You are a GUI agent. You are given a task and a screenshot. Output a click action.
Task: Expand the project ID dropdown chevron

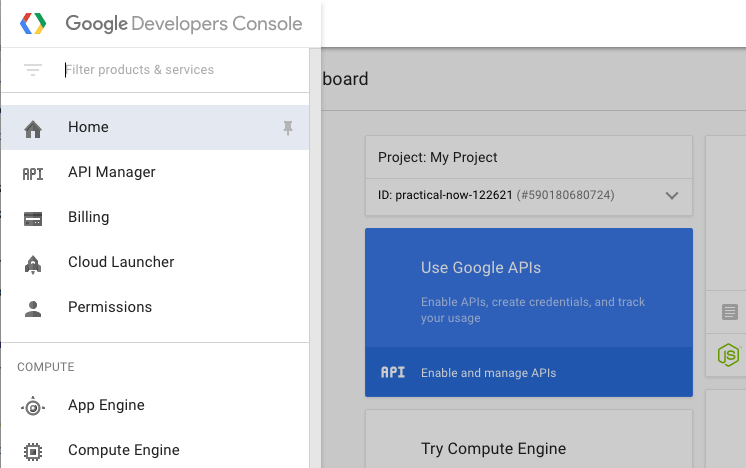pos(672,195)
